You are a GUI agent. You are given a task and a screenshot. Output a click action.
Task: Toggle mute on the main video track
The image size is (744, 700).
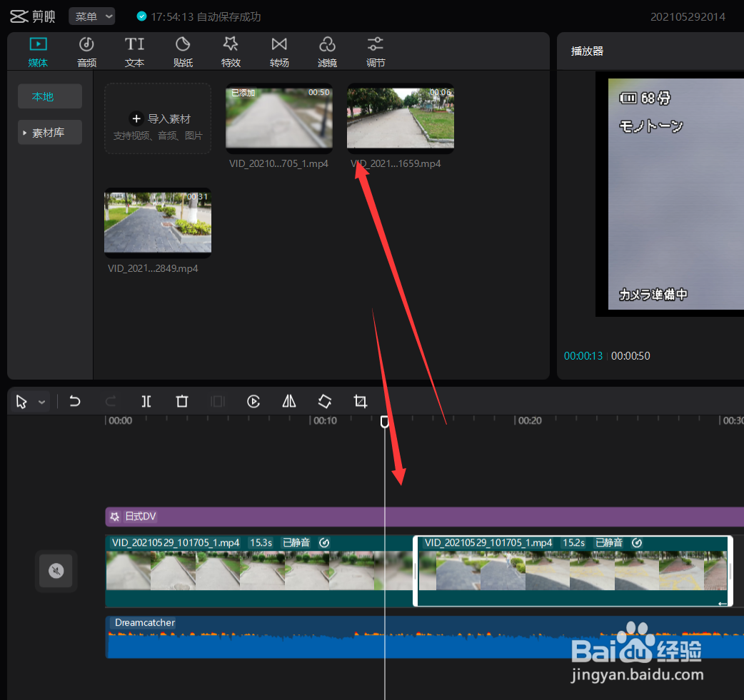[x=56, y=571]
